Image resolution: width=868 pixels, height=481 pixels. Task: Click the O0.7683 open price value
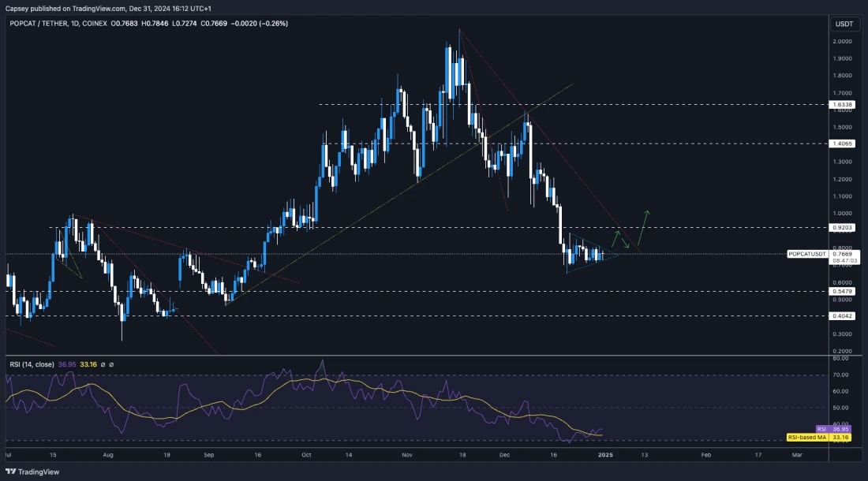125,23
